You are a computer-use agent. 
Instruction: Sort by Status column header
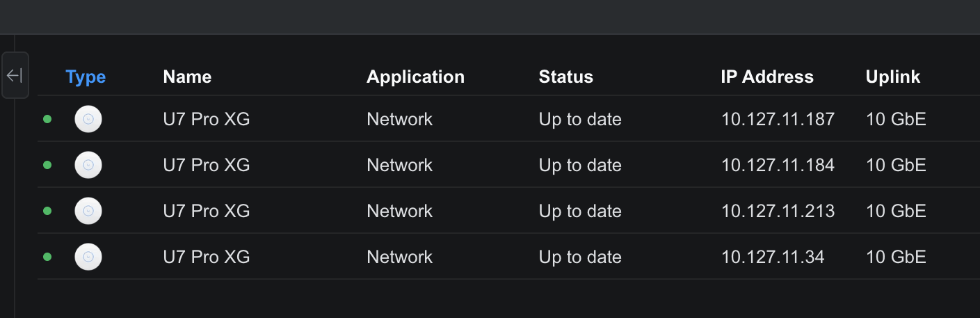[565, 77]
